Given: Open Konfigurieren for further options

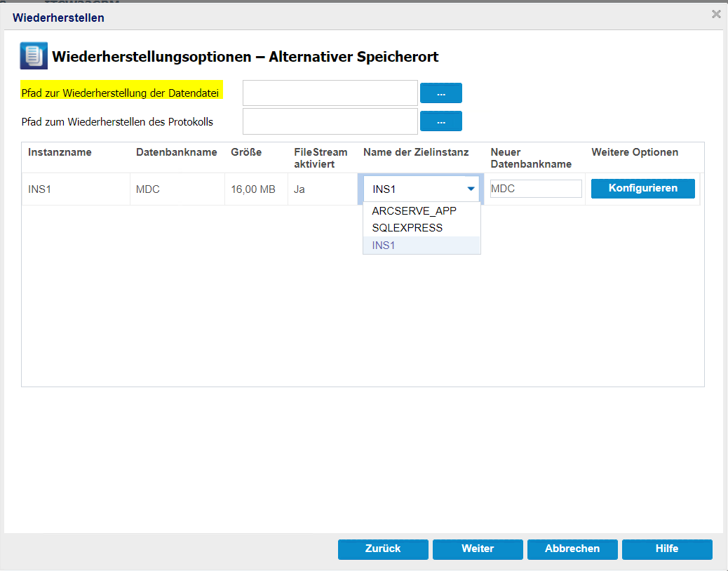Looking at the screenshot, I should click(642, 189).
